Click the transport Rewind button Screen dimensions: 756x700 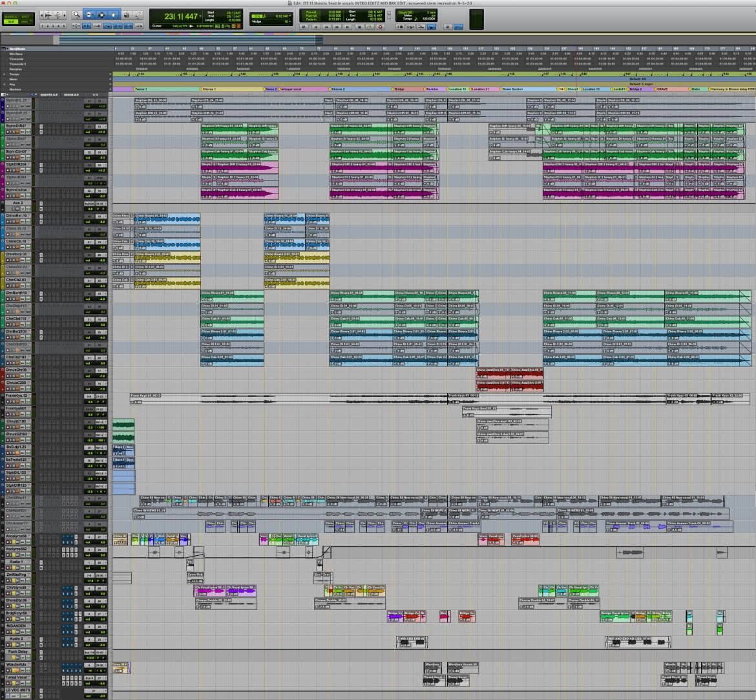click(x=326, y=27)
